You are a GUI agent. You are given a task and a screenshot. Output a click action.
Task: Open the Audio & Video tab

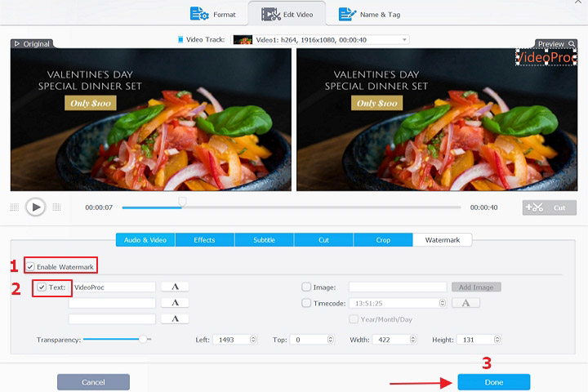coord(145,240)
